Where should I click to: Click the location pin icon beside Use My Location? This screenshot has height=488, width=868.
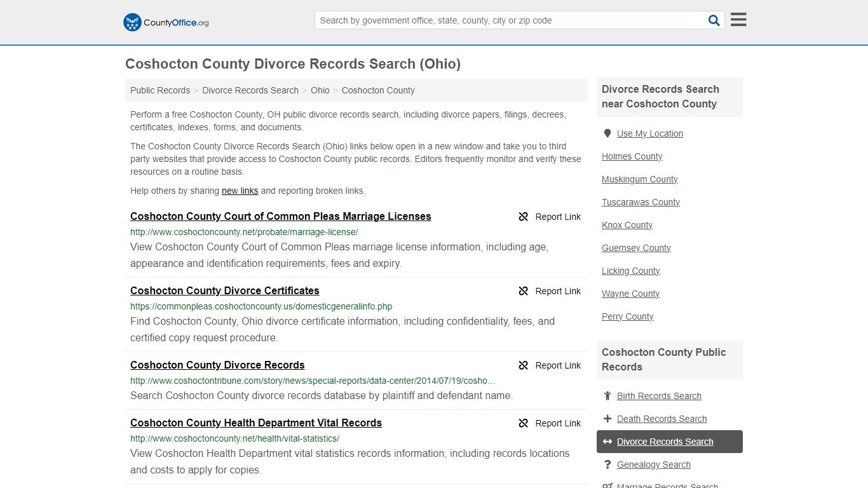pos(607,133)
